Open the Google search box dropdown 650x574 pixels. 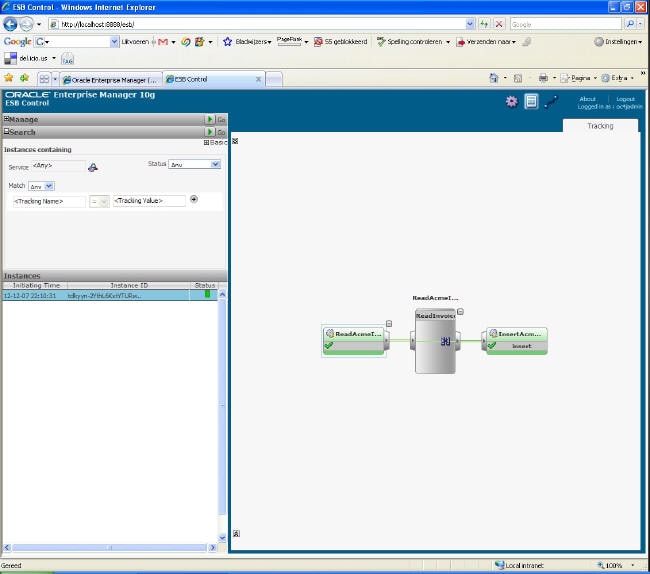[114, 41]
